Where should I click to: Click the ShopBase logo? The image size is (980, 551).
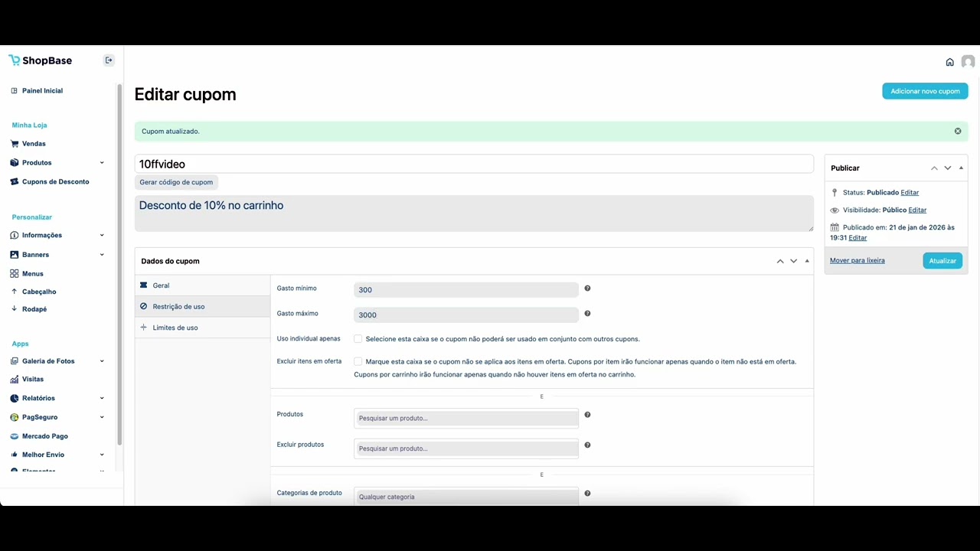tap(40, 60)
